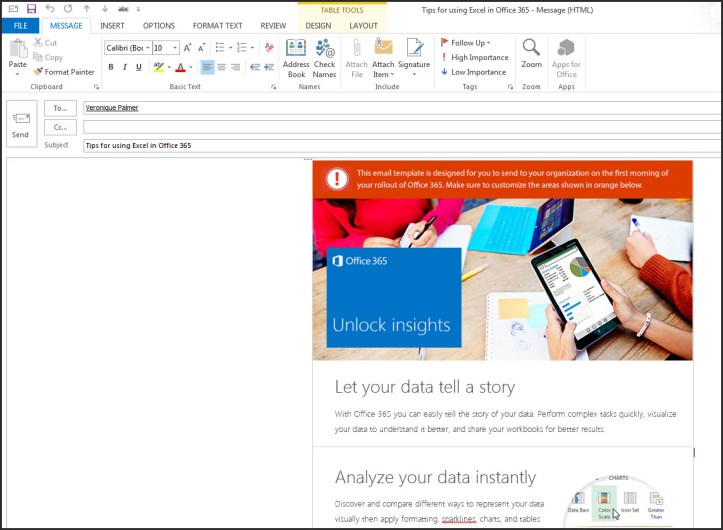Viewport: 723px width, 530px height.
Task: Open the font name Calibri dropdown
Action: point(148,48)
